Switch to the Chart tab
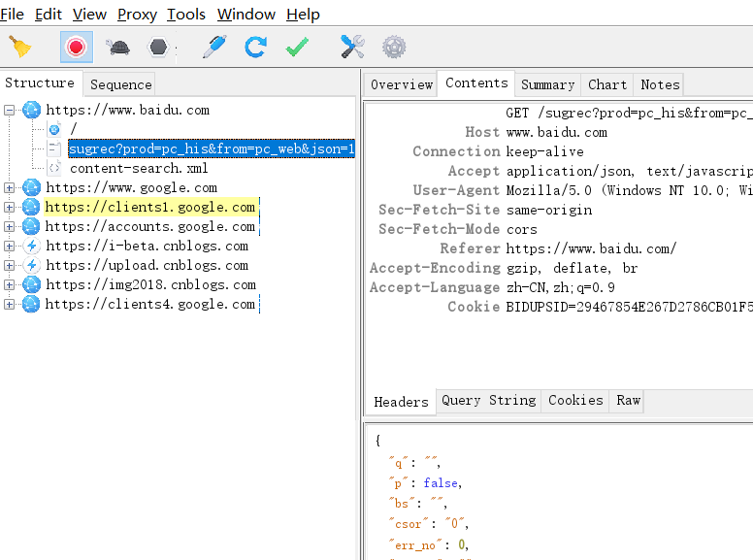The height and width of the screenshot is (560, 753). pyautogui.click(x=607, y=85)
